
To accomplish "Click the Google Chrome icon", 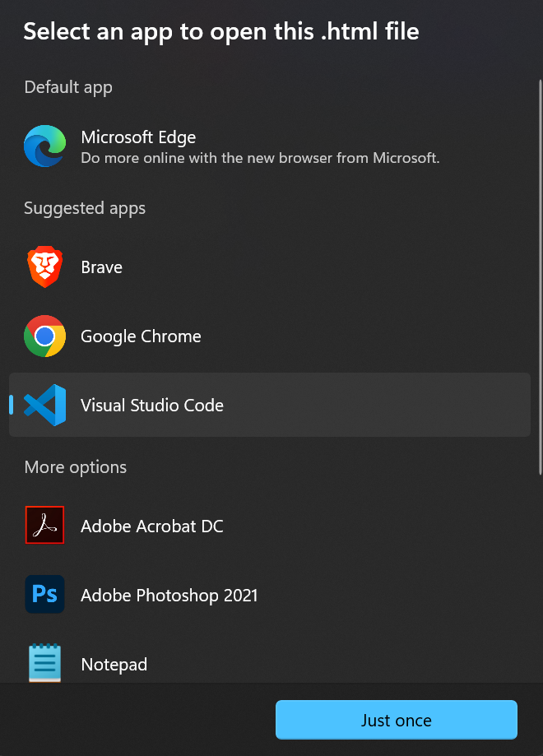I will tap(45, 336).
